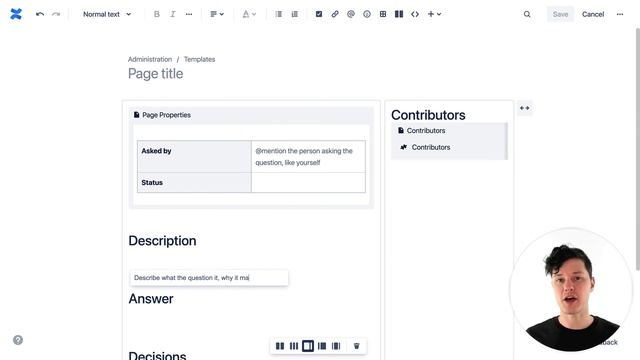Image resolution: width=640 pixels, height=360 pixels.
Task: Click the page vertical scrollbar
Action: 638,149
